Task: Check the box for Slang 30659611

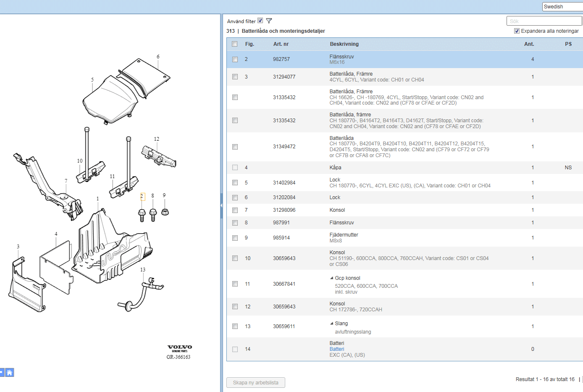Action: [x=235, y=326]
